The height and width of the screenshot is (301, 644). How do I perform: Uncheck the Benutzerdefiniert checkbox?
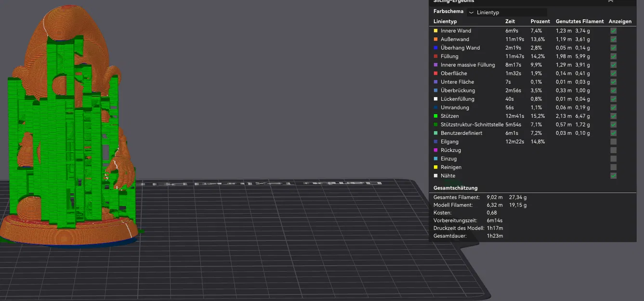[613, 133]
